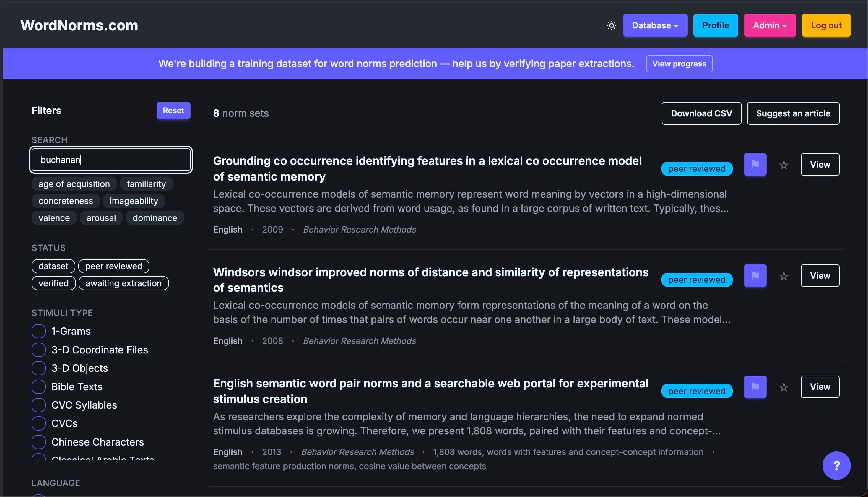Favorite the Windsors windsor improved norms article
Viewport: 868px width, 497px height.
tap(784, 276)
